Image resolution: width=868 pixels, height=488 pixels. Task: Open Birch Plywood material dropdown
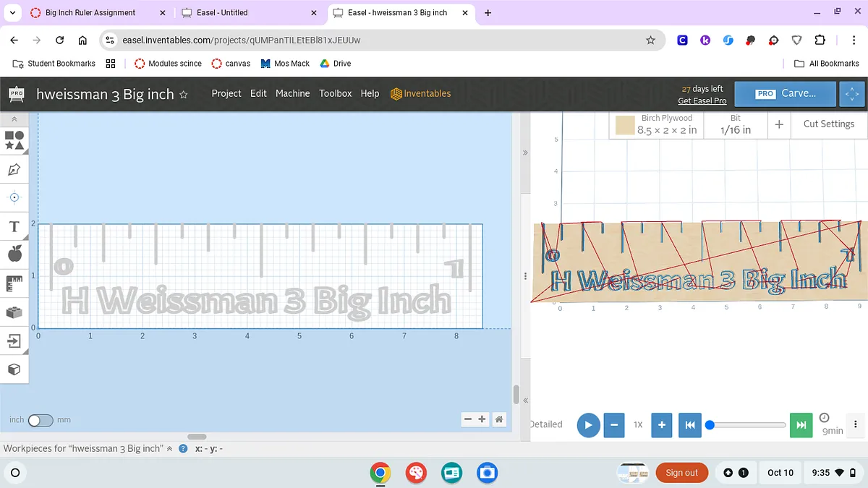coord(656,124)
